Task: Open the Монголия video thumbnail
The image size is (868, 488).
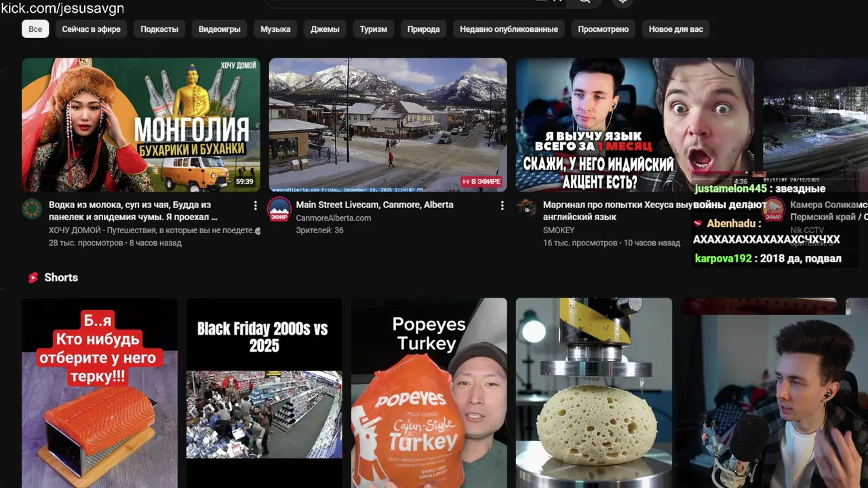Action: pos(141,125)
